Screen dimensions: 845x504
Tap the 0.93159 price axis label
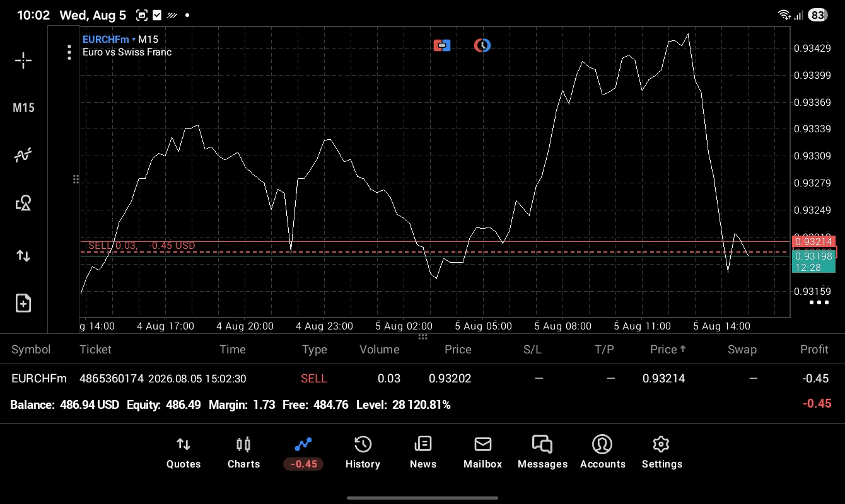[812, 292]
